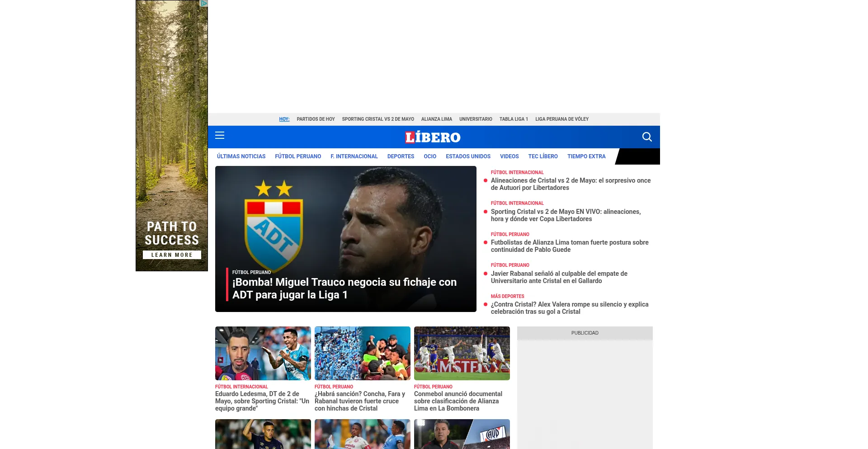
Task: Select Tec Líbero menu item
Action: [543, 156]
